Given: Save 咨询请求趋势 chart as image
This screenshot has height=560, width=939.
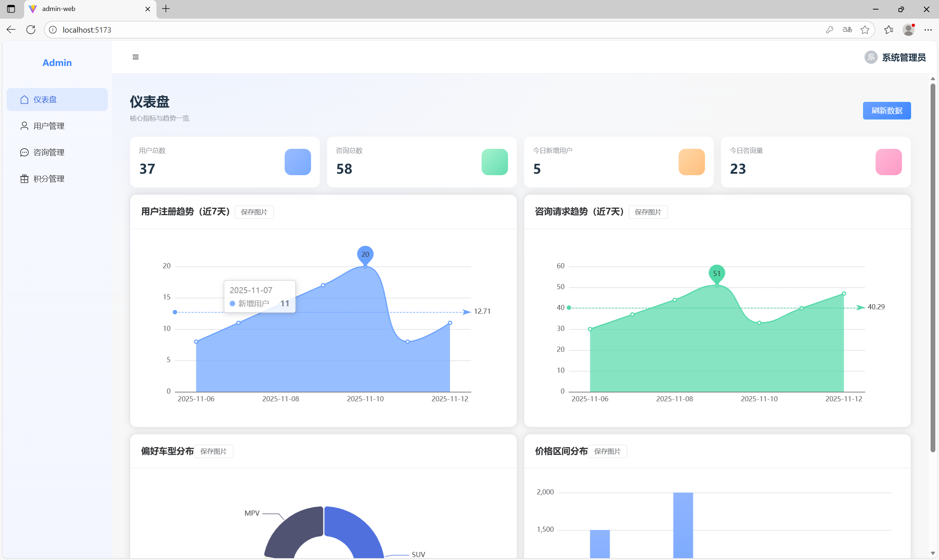Looking at the screenshot, I should click(x=647, y=212).
